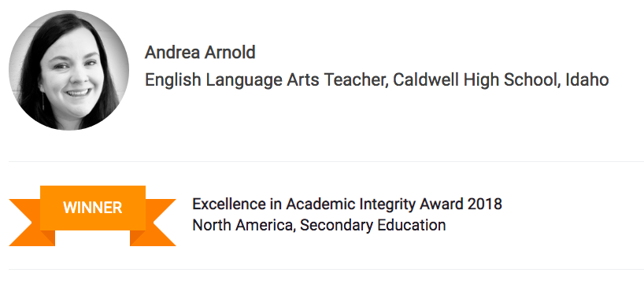Click the orange WINNER ribbon badge
This screenshot has width=644, height=291.
(92, 215)
